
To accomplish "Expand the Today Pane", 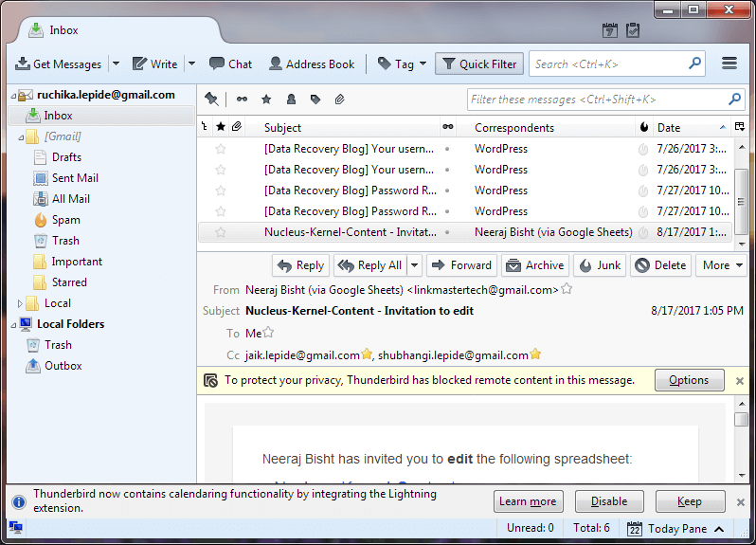I will pos(675,529).
